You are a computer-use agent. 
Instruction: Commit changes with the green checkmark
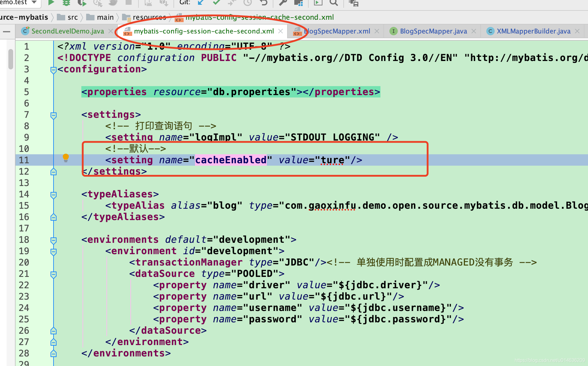(x=217, y=3)
